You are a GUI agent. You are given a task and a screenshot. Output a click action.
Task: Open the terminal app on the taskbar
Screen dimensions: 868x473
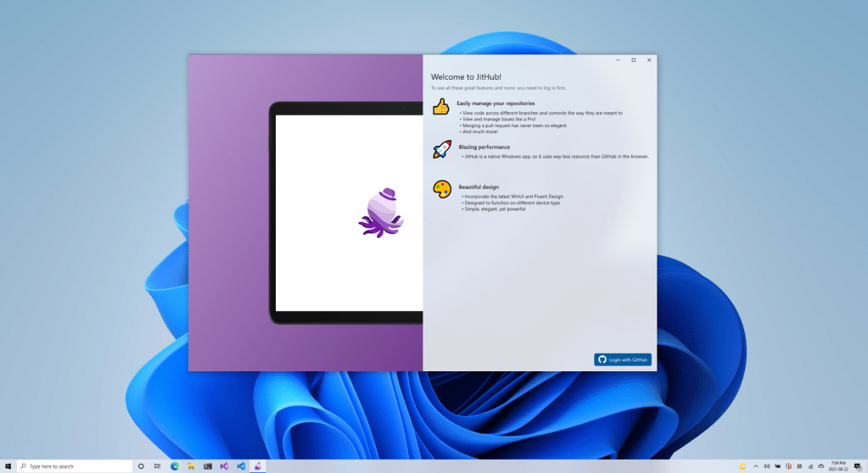(208, 466)
